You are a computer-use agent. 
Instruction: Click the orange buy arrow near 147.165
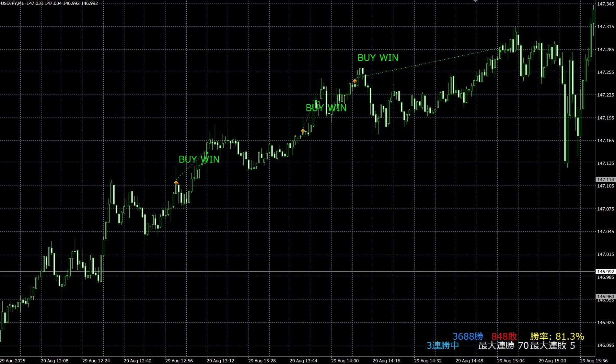pos(303,131)
